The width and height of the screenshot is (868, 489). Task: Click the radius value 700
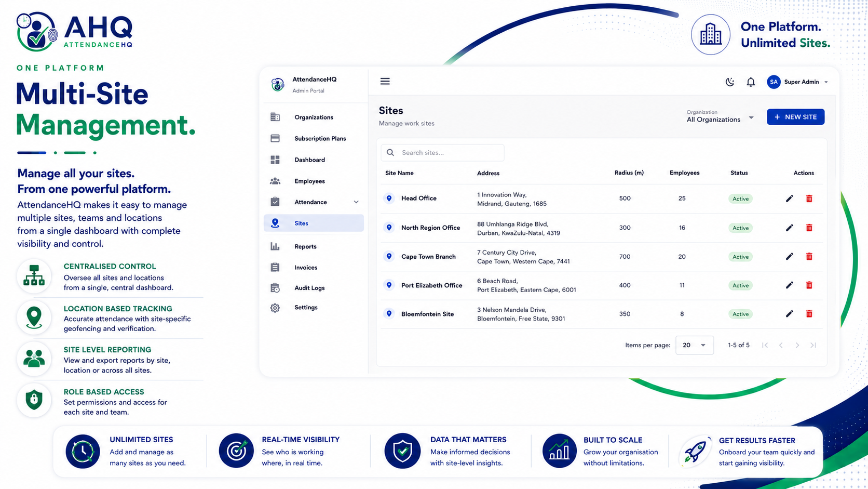pyautogui.click(x=625, y=256)
